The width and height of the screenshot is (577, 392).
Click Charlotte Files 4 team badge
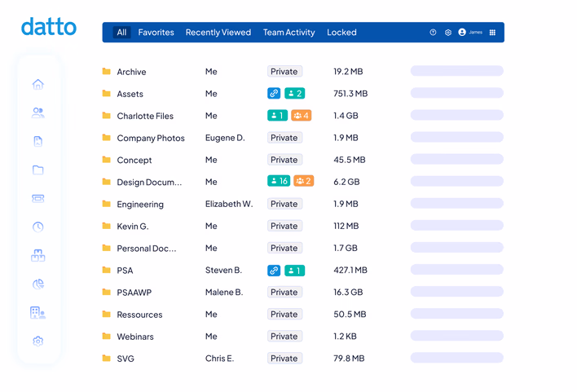pos(301,116)
